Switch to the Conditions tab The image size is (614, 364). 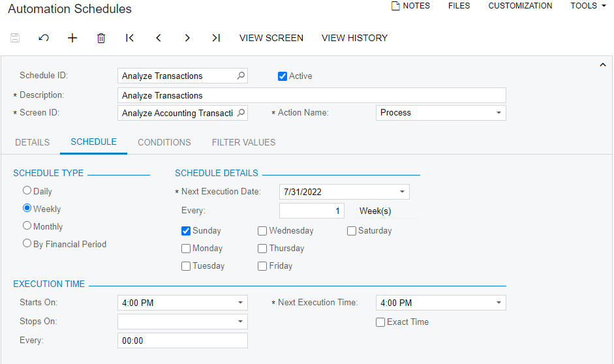tap(164, 142)
